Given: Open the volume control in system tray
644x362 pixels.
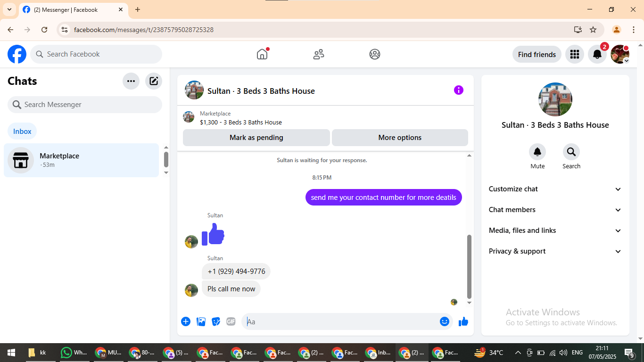Looking at the screenshot, I should pyautogui.click(x=563, y=353).
